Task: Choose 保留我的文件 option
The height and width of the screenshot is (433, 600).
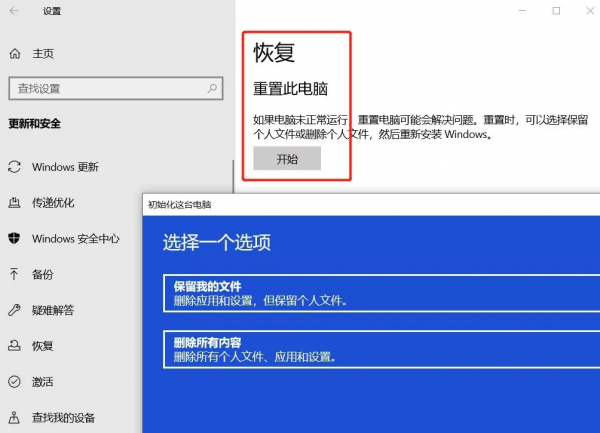Action: pyautogui.click(x=382, y=293)
